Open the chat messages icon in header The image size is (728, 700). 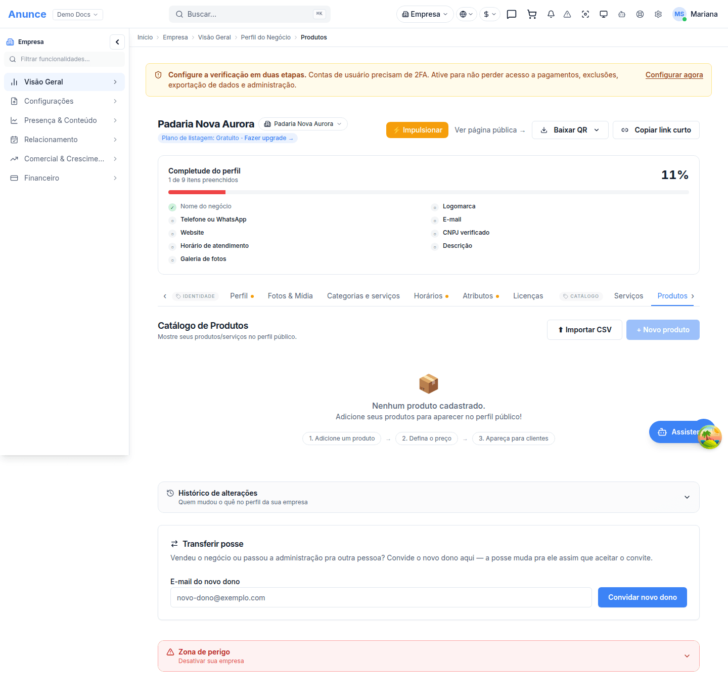pyautogui.click(x=512, y=14)
